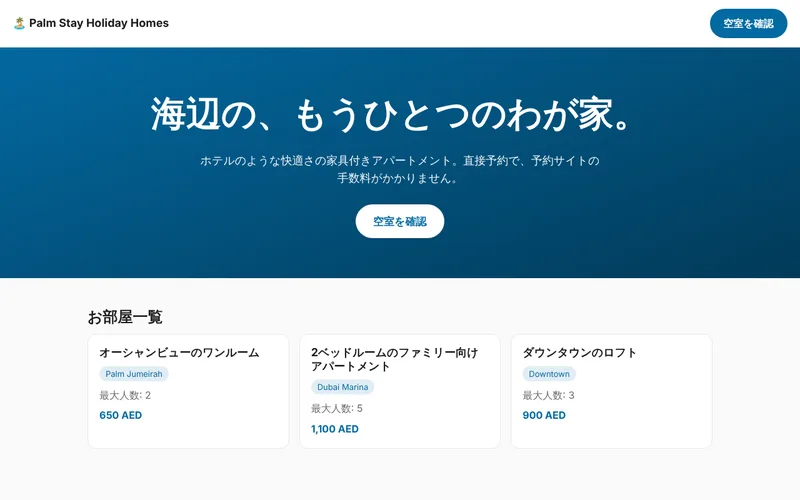The width and height of the screenshot is (800, 500).
Task: Open the Palm Stay Holiday Homes brand link
Action: click(x=91, y=23)
